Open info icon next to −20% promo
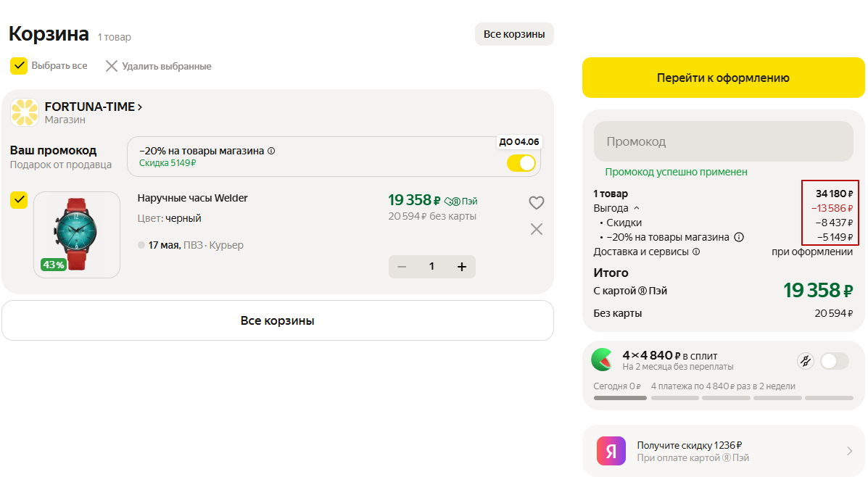 point(271,151)
